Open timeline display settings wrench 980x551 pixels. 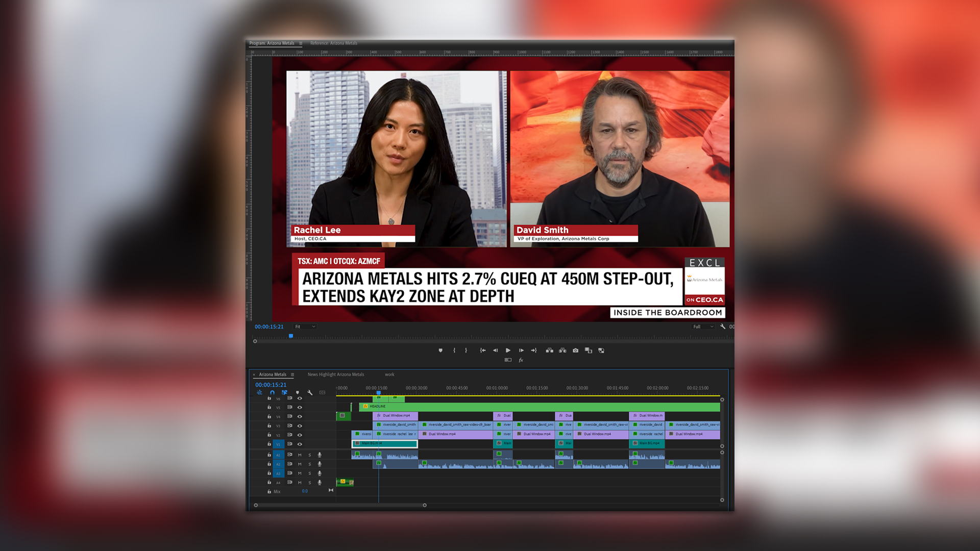tap(310, 393)
